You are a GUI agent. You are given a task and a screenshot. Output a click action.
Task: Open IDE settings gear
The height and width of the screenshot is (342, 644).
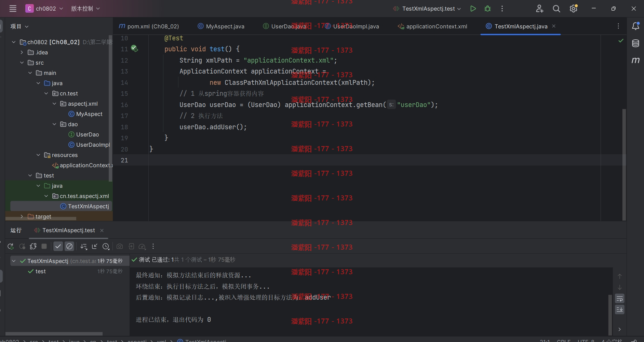tap(574, 9)
